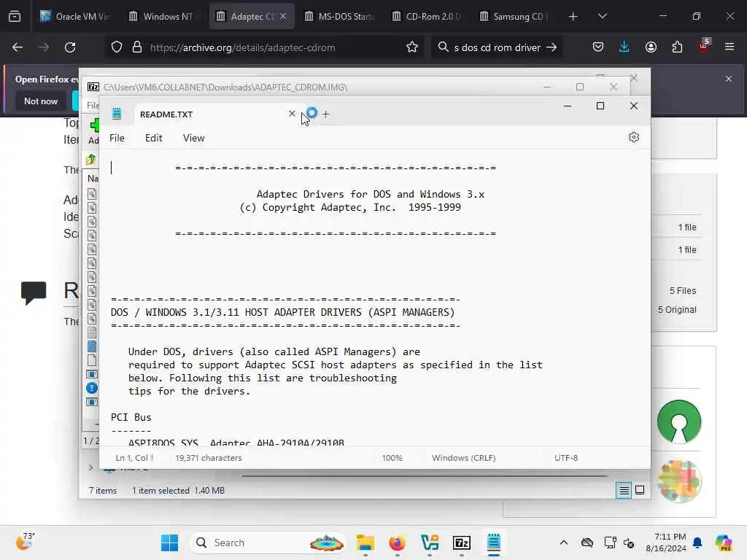The width and height of the screenshot is (747, 560).
Task: Click the 7-Zip Add plus icon
Action: point(94,125)
